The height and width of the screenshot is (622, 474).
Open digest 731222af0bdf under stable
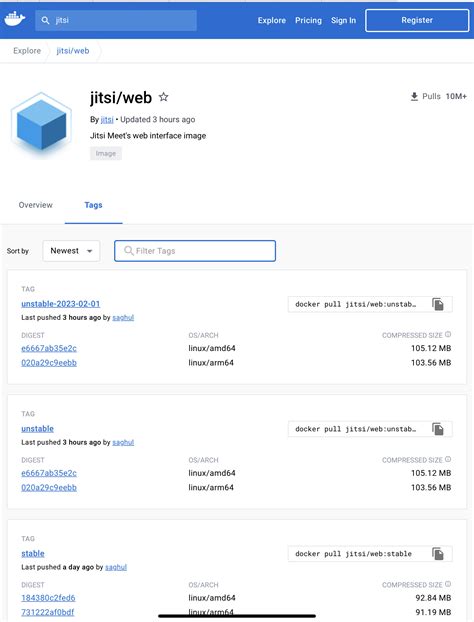click(48, 612)
